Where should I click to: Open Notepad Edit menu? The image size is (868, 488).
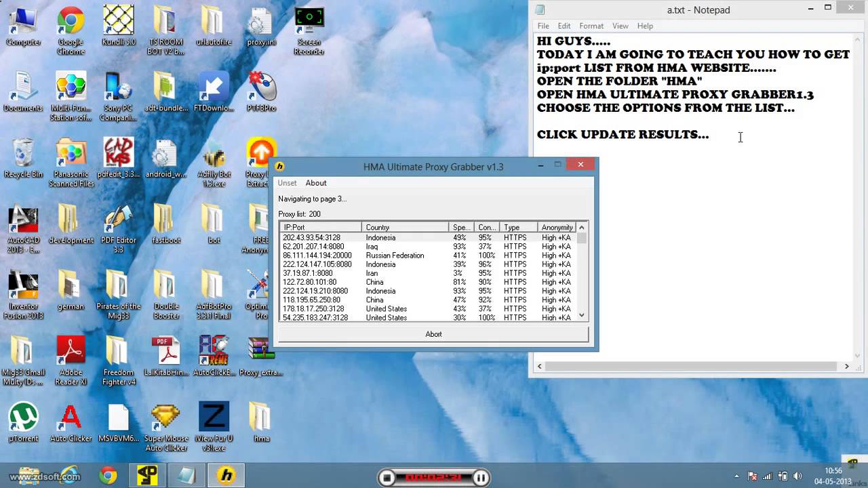pyautogui.click(x=564, y=26)
